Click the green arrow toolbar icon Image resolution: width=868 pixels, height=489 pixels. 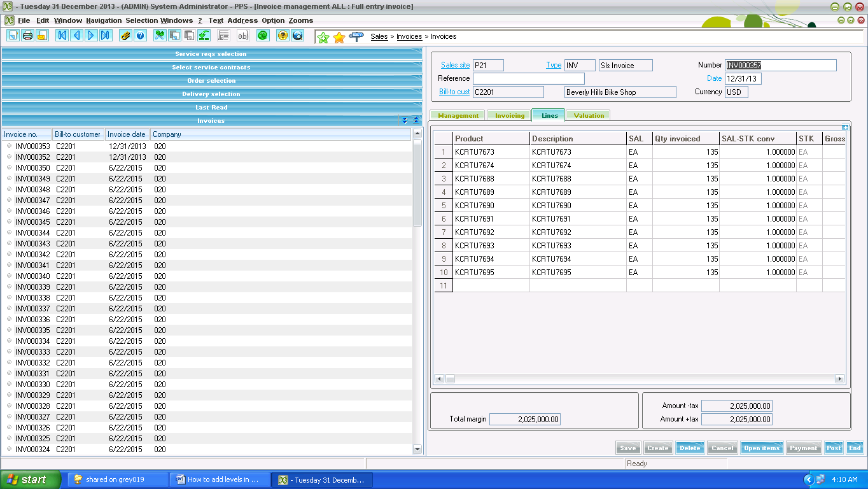204,36
